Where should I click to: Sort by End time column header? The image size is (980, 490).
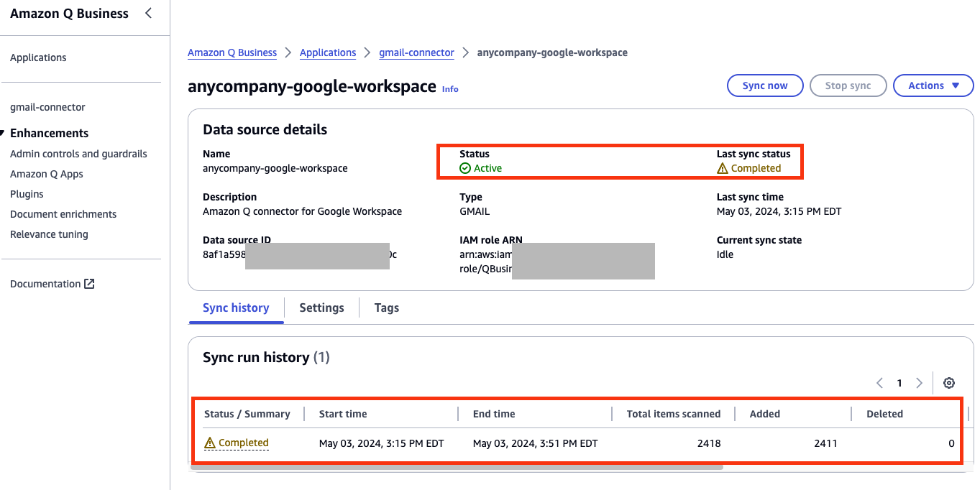coord(494,414)
